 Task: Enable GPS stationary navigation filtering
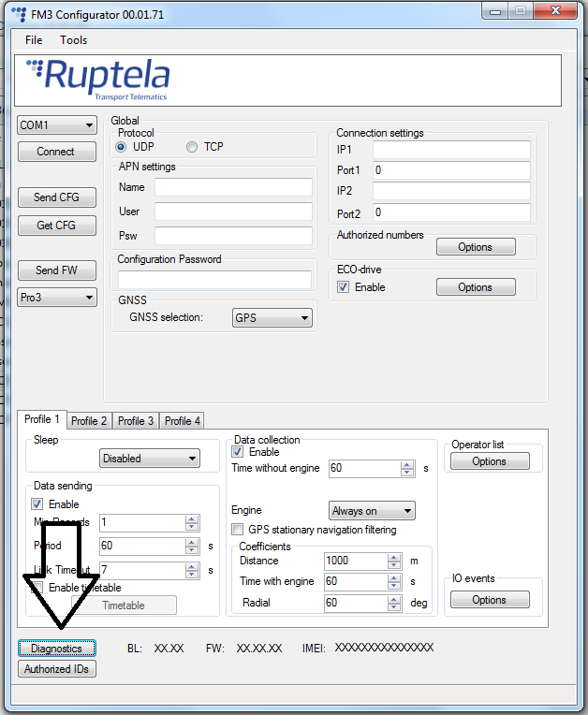[238, 530]
